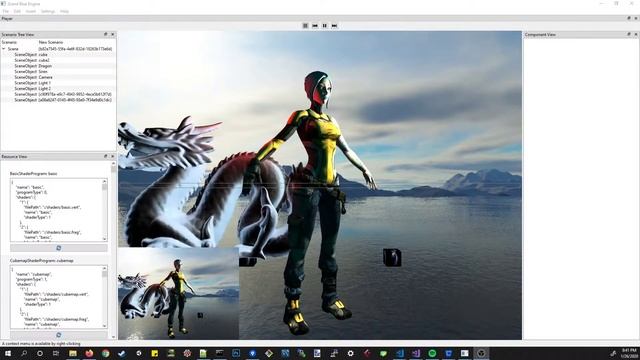Click the Component View title
This screenshot has width=640, height=360.
tap(540, 35)
